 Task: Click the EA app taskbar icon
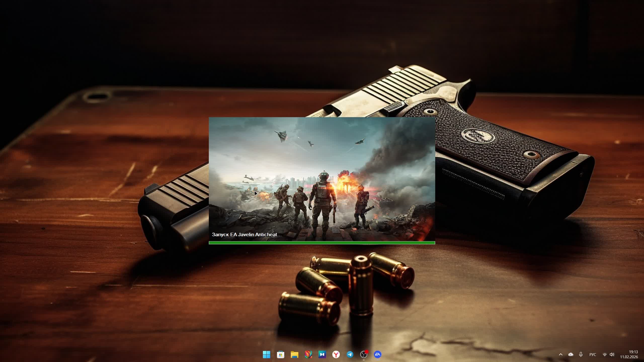(377, 354)
